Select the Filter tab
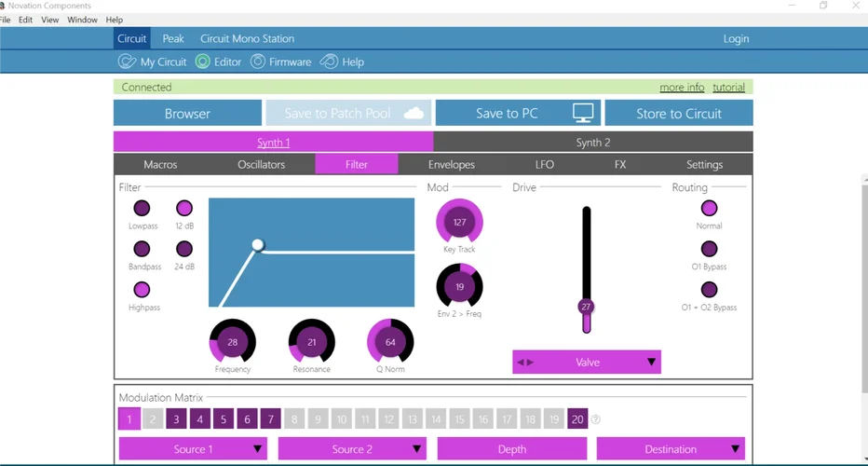 pos(357,165)
